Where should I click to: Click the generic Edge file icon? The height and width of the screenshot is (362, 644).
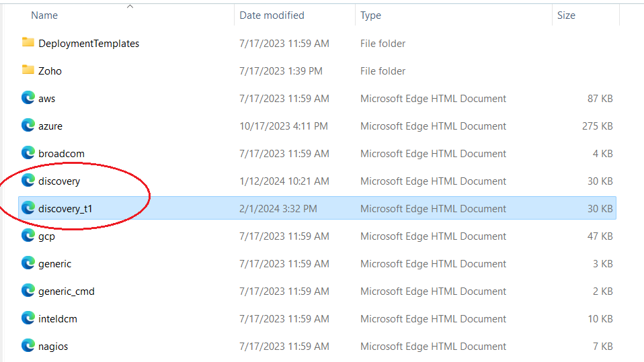click(28, 263)
